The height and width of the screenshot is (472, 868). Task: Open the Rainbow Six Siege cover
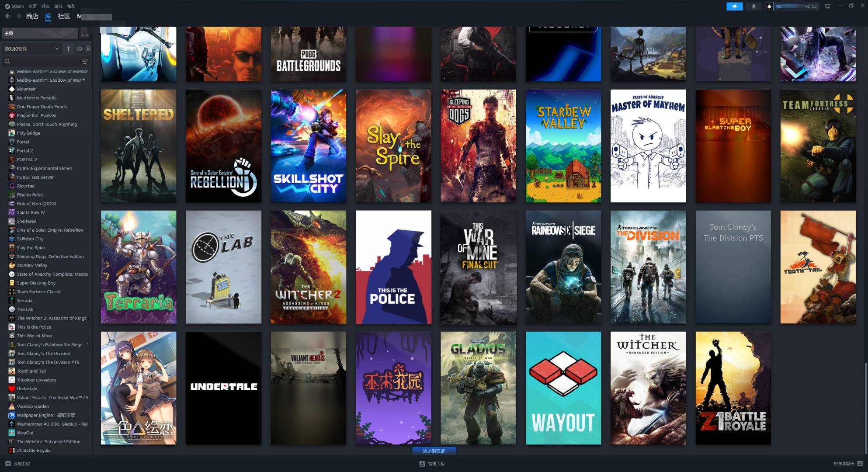563,267
